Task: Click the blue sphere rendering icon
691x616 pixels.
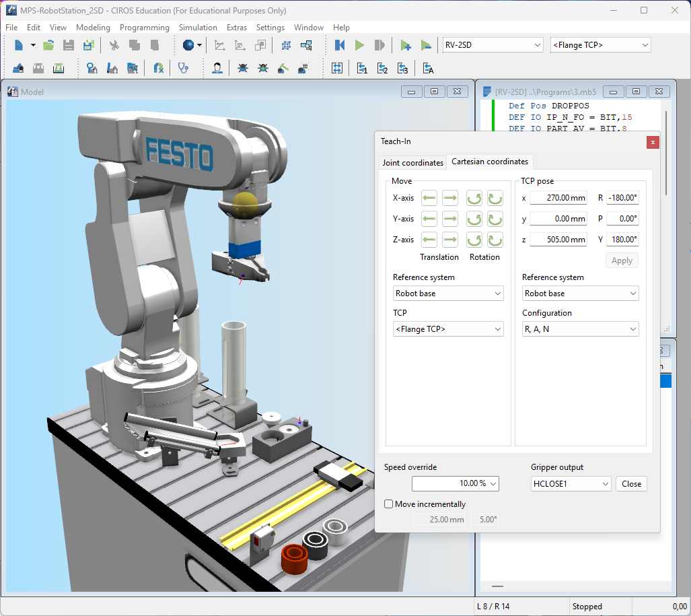Action: (x=188, y=45)
